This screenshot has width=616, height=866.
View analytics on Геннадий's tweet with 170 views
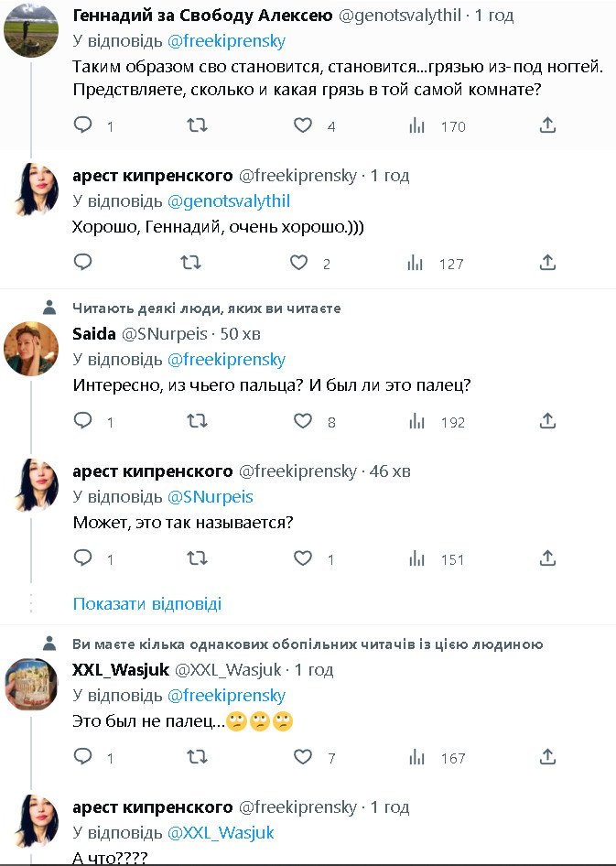(x=416, y=125)
